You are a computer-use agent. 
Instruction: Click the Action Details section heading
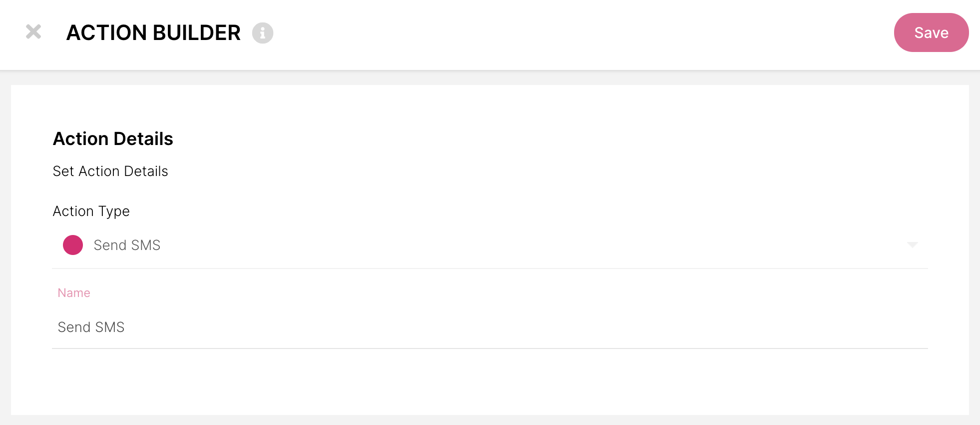tap(113, 138)
